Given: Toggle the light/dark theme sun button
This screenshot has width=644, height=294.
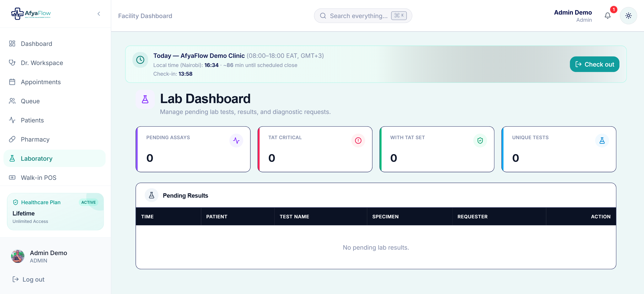Looking at the screenshot, I should pos(629,16).
